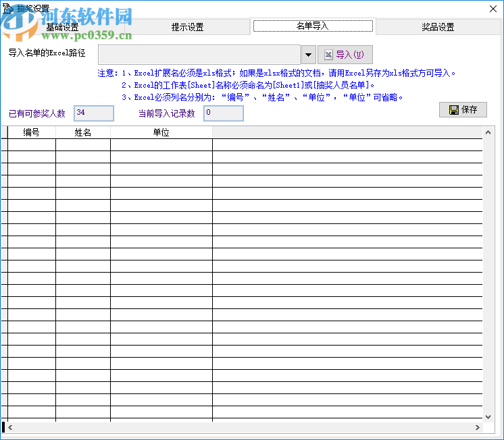This screenshot has height=440, width=504.
Task: Click the Excel path input field
Action: (199, 55)
